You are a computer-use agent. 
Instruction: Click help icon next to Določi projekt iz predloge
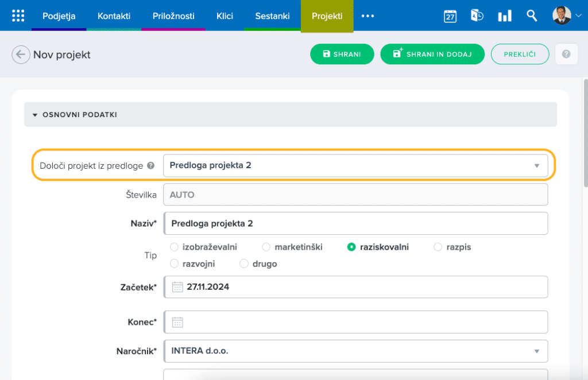(x=150, y=166)
